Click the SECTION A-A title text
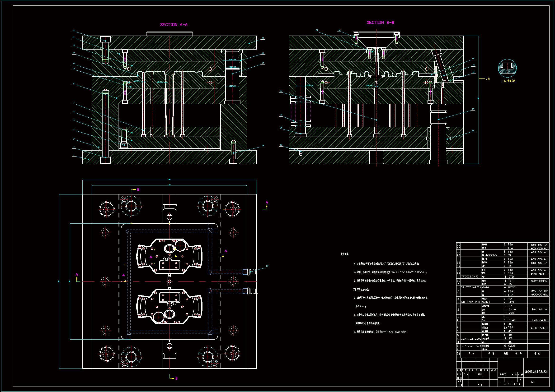Screen dimensions: 555x392 174,25
